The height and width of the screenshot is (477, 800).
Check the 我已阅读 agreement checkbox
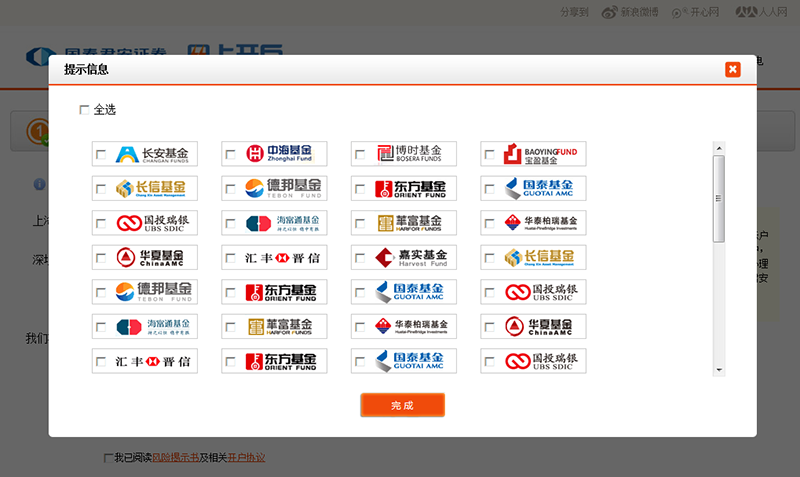click(x=108, y=458)
